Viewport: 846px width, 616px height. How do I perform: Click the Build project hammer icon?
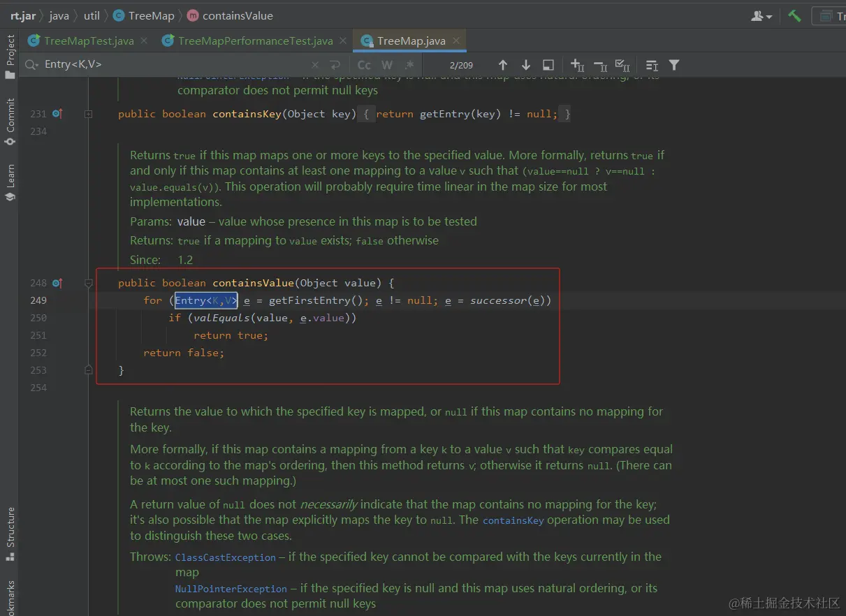[794, 15]
